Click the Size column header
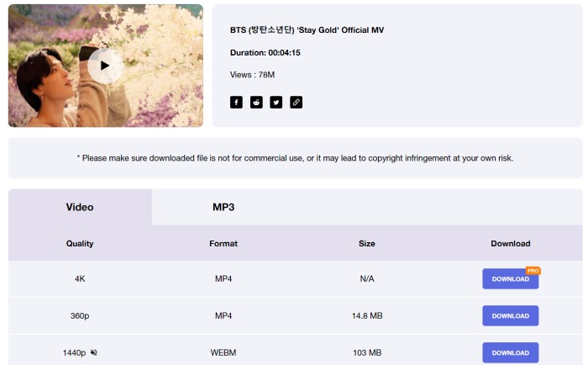Image resolution: width=588 pixels, height=365 pixels. 367,243
